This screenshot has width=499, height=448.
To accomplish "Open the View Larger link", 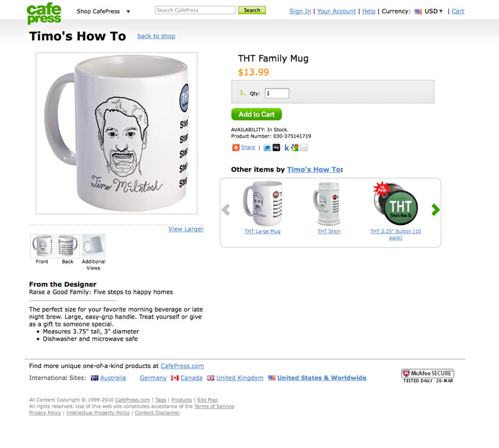I will point(186,229).
